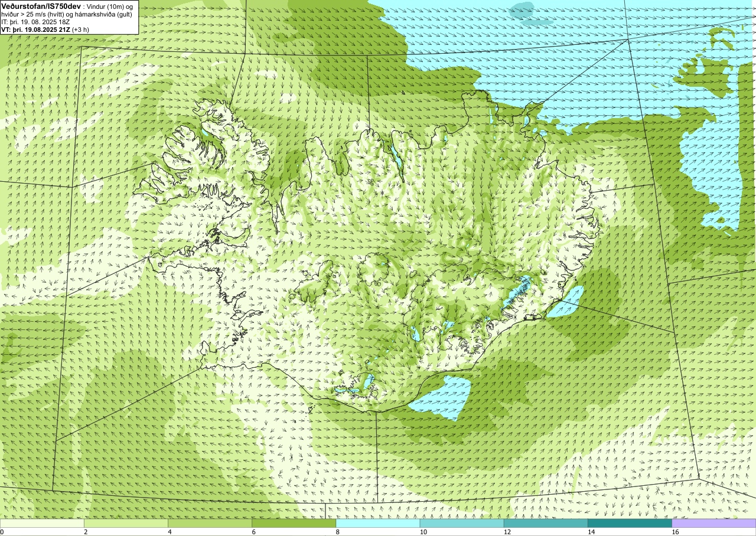Click the "VT: þri. 19.08.2025 21Z (+3 h)" line

45,29
